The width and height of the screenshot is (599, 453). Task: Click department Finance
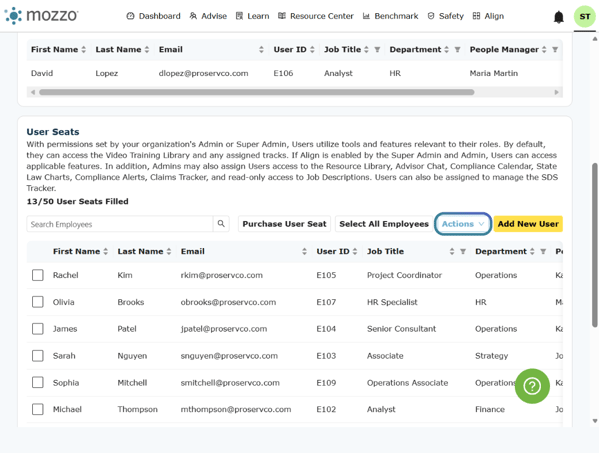pos(490,409)
